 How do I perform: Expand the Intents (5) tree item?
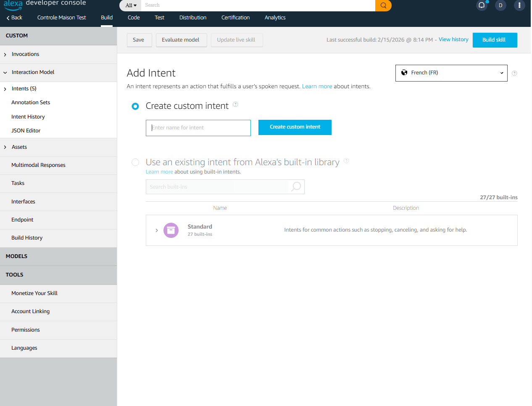[5, 89]
